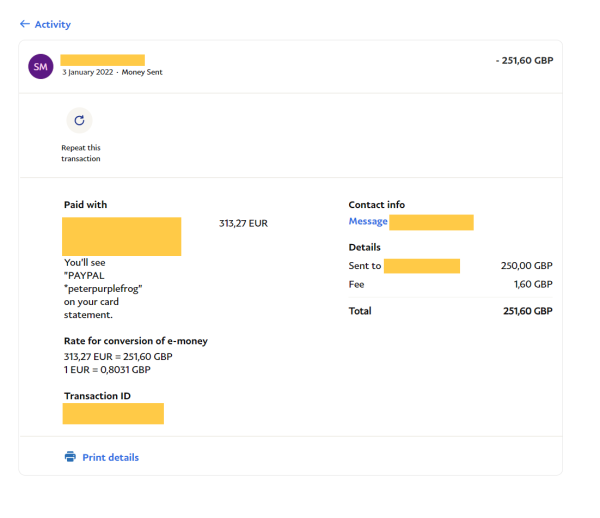Image resolution: width=600 pixels, height=518 pixels.
Task: Click the printer icon
Action: [x=70, y=457]
